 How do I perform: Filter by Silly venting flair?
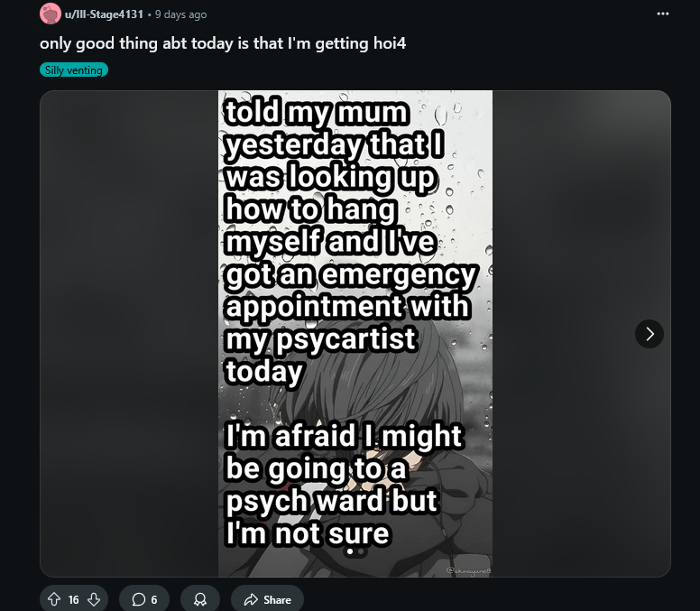point(74,70)
